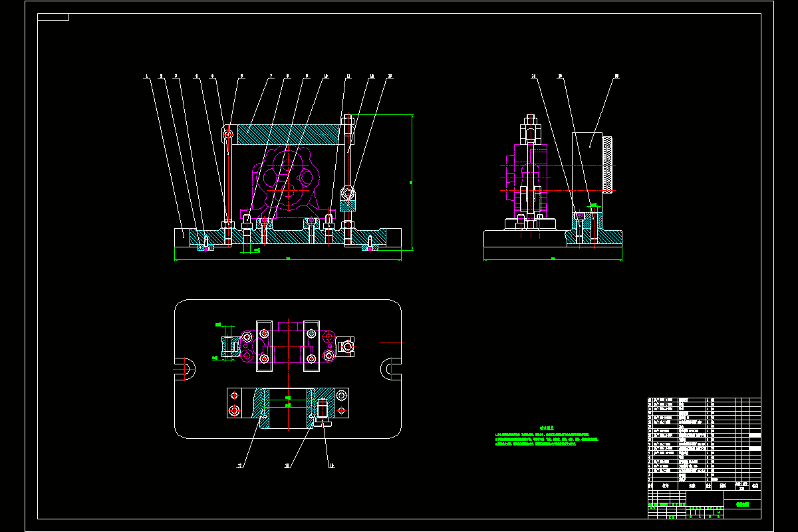Click the green overall width dimension under front view
This screenshot has height=532, width=798.
coord(288,259)
